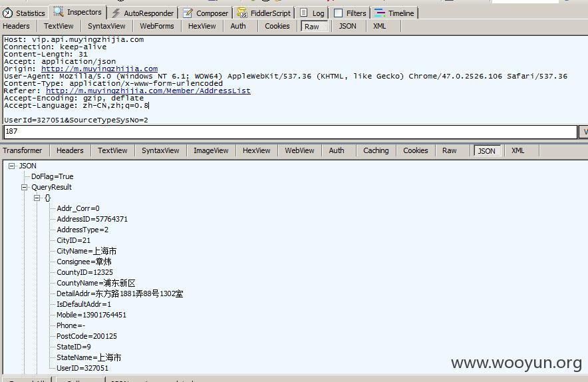Select response JSON tab
The width and height of the screenshot is (588, 382).
[x=487, y=151]
